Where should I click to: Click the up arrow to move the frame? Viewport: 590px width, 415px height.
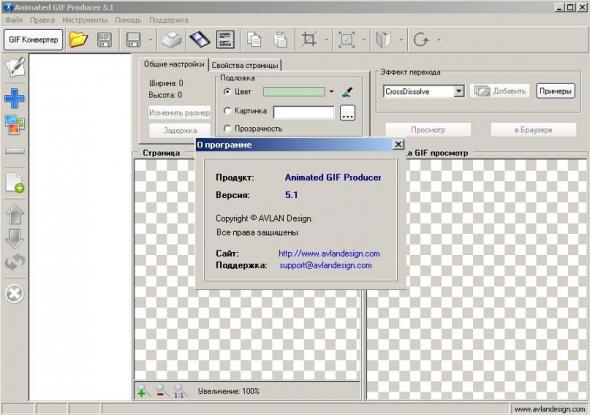click(15, 215)
